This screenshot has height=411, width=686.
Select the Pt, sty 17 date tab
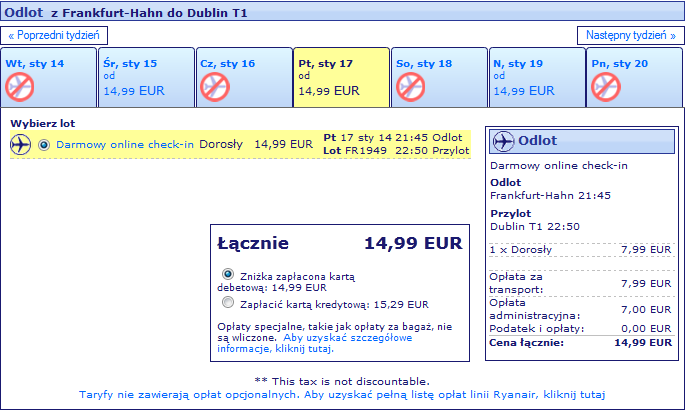tap(341, 77)
